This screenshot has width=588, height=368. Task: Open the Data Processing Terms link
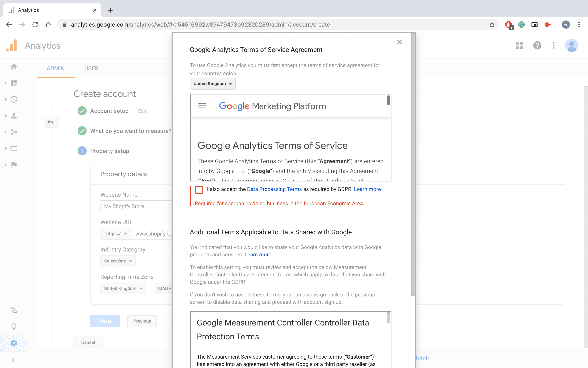pyautogui.click(x=274, y=189)
